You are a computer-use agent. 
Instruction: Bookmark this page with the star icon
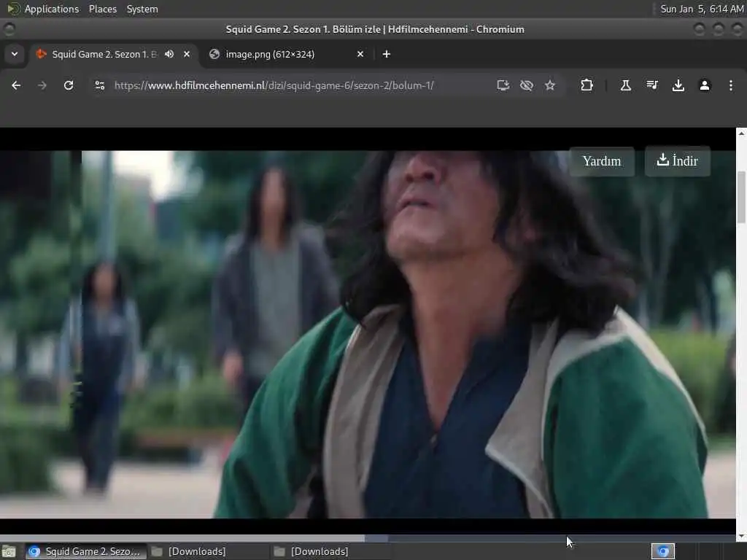(550, 85)
